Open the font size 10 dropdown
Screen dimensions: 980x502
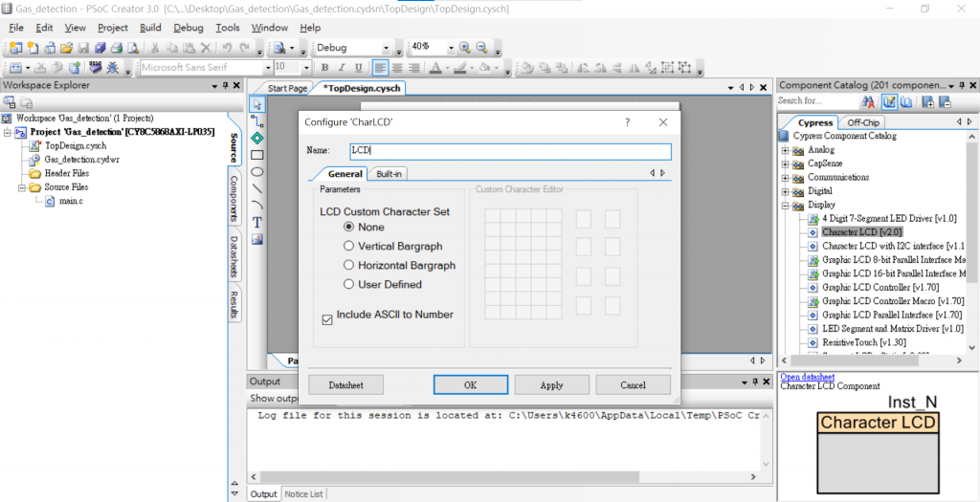tap(306, 68)
